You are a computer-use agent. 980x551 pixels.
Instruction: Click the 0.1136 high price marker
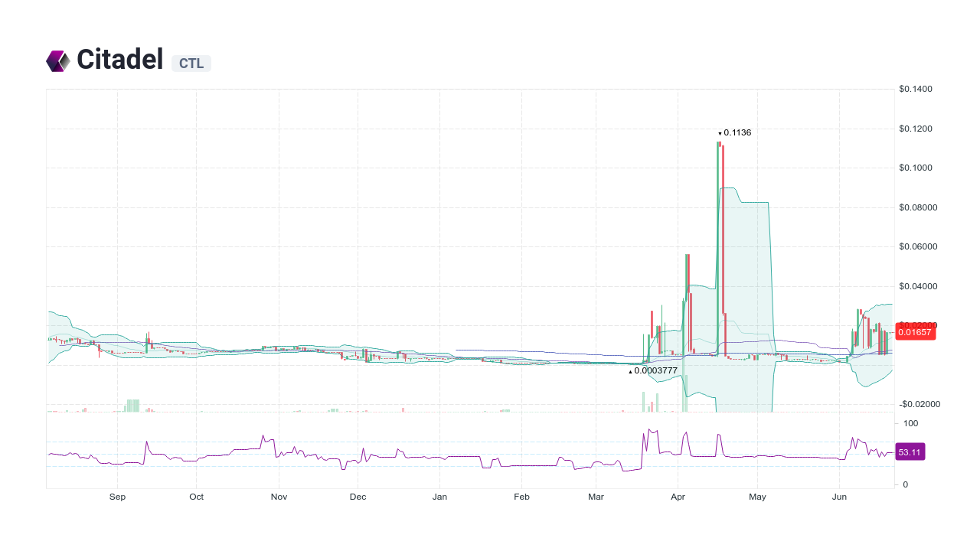click(734, 132)
